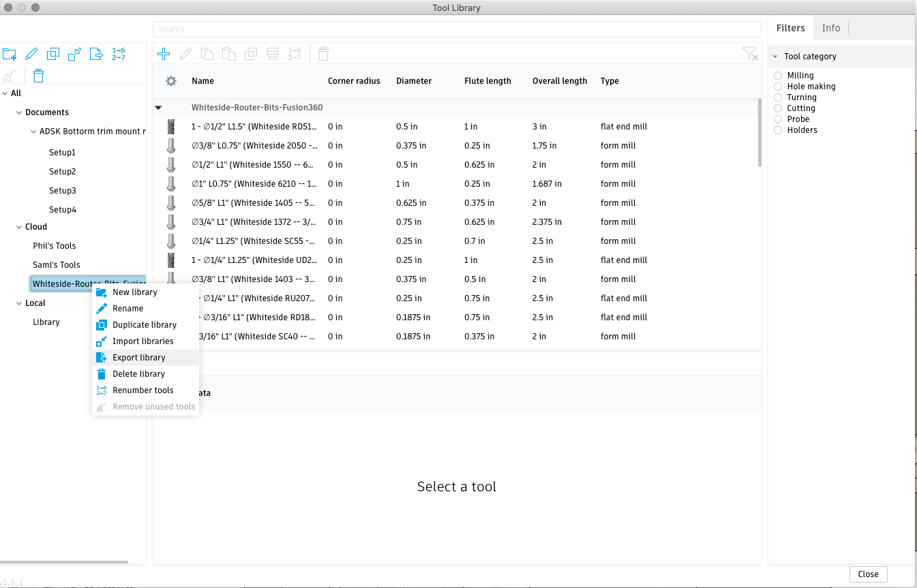This screenshot has width=917, height=588.
Task: Click the Rename pencil icon in the left toolbar
Action: (31, 55)
